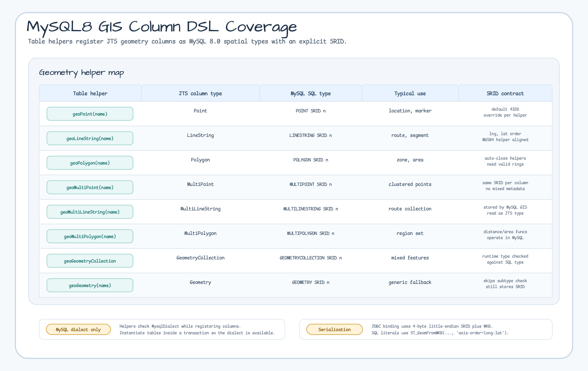Click the Serialization badge

point(335,330)
